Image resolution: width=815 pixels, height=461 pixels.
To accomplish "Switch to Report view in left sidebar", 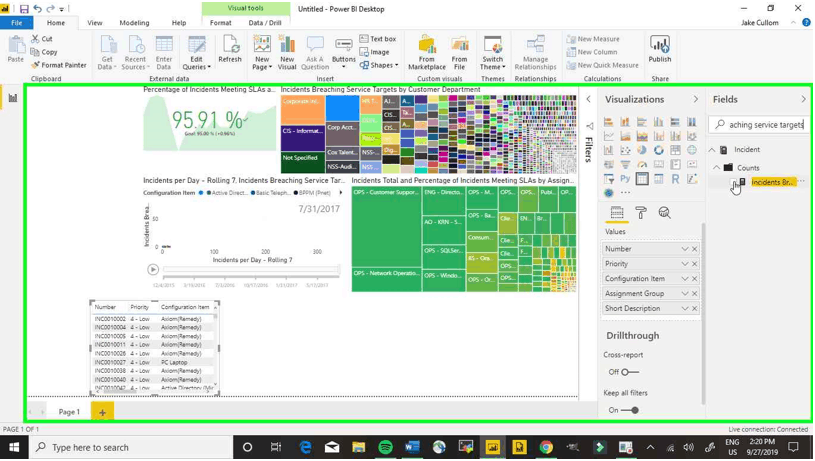I will pos(12,98).
